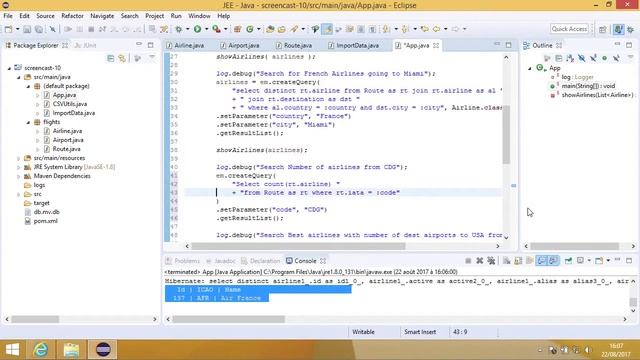Screen dimensions: 640x360
Task: Click the Save toolbar icon
Action: click(x=27, y=29)
